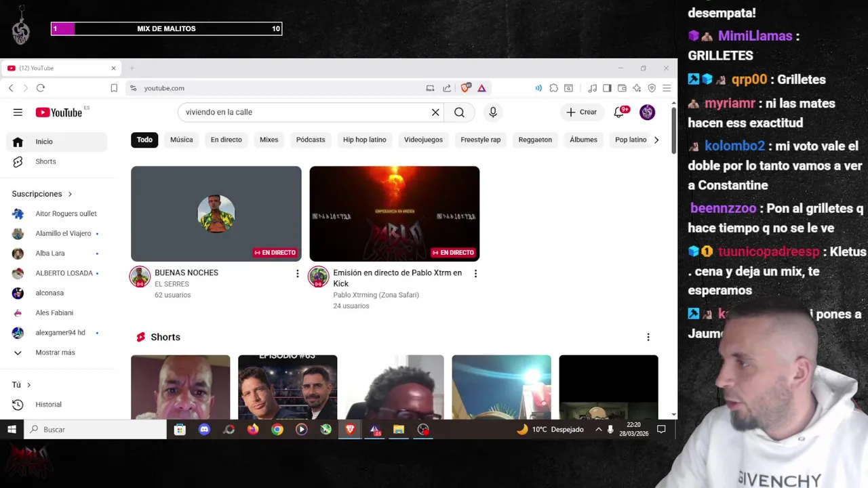Start voice search with the microphone

(x=493, y=113)
